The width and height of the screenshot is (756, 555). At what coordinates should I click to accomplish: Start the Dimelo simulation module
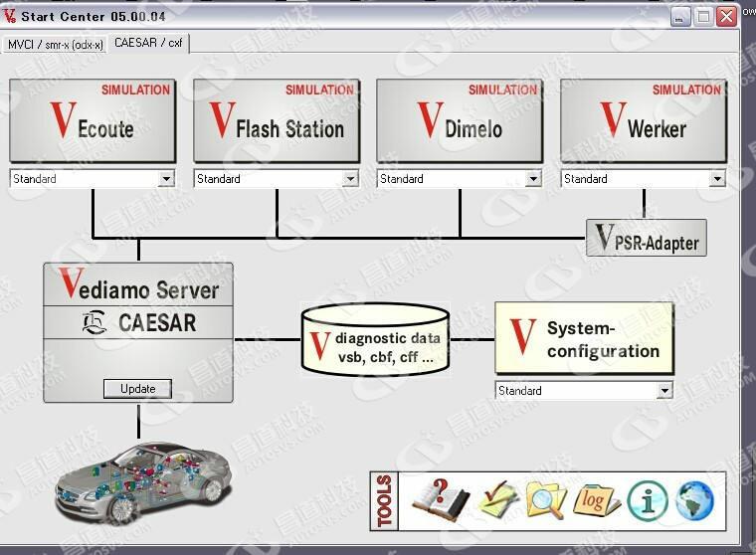tap(460, 120)
